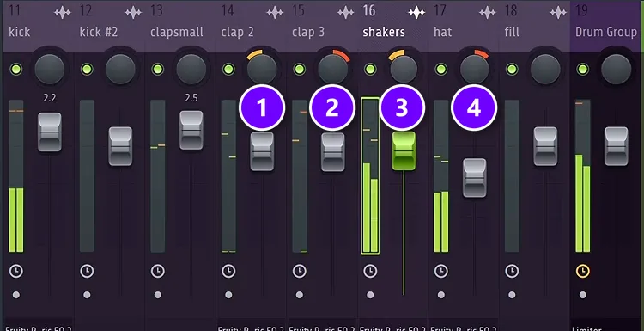Open latency clock icon on clapsmall track
644x331 pixels.
click(158, 271)
